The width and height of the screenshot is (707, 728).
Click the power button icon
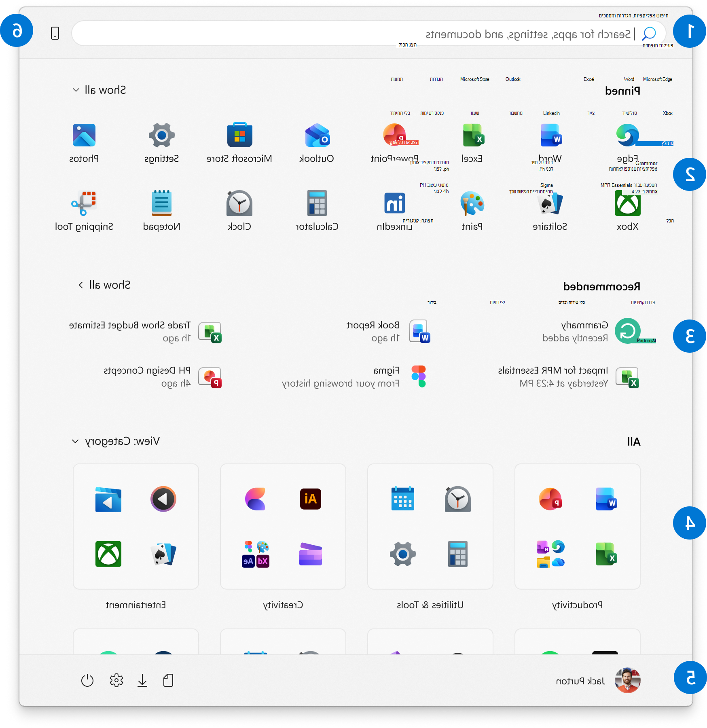coord(87,681)
